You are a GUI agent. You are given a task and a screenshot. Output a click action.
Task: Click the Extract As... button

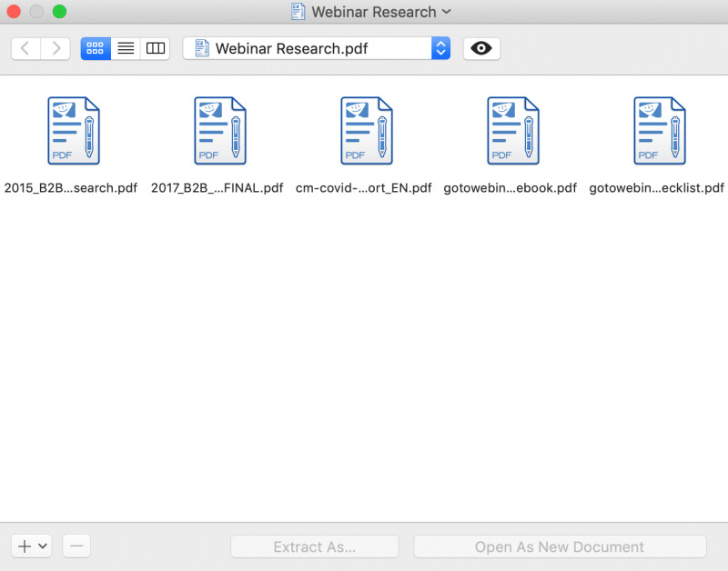pos(314,546)
